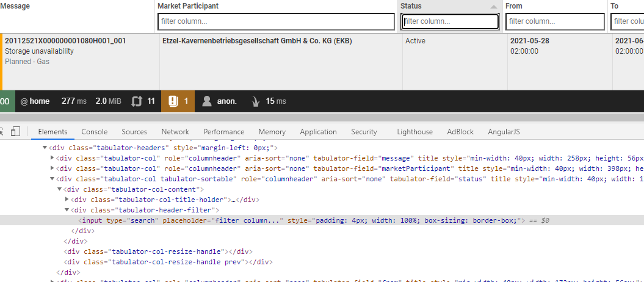
Task: Click the Active status cell
Action: pyautogui.click(x=415, y=41)
